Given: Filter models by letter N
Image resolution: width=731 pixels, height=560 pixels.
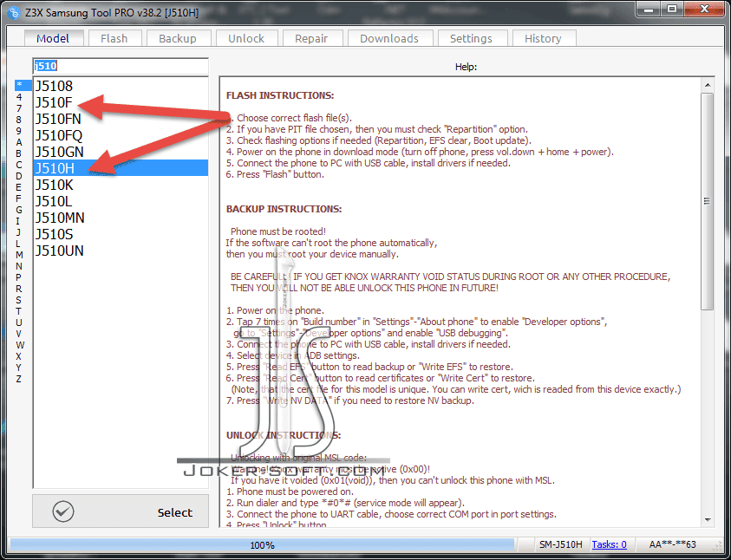Looking at the screenshot, I should [19, 266].
